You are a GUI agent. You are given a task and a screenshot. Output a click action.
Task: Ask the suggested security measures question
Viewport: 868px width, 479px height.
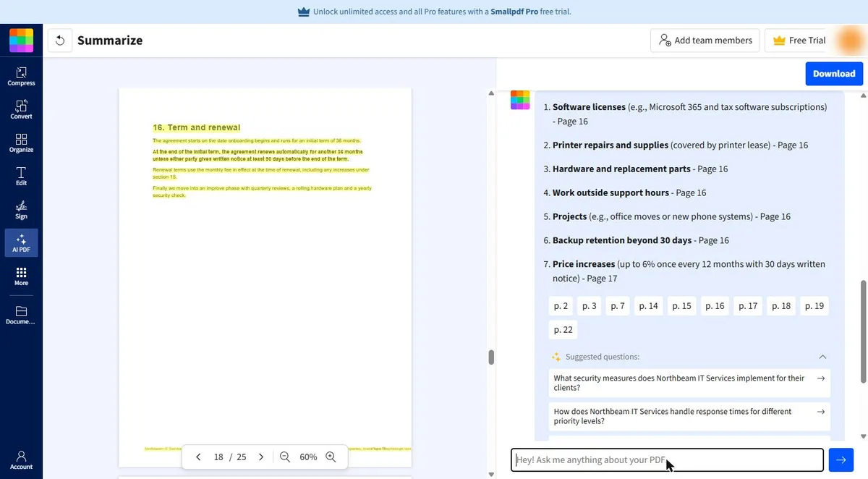tap(689, 383)
